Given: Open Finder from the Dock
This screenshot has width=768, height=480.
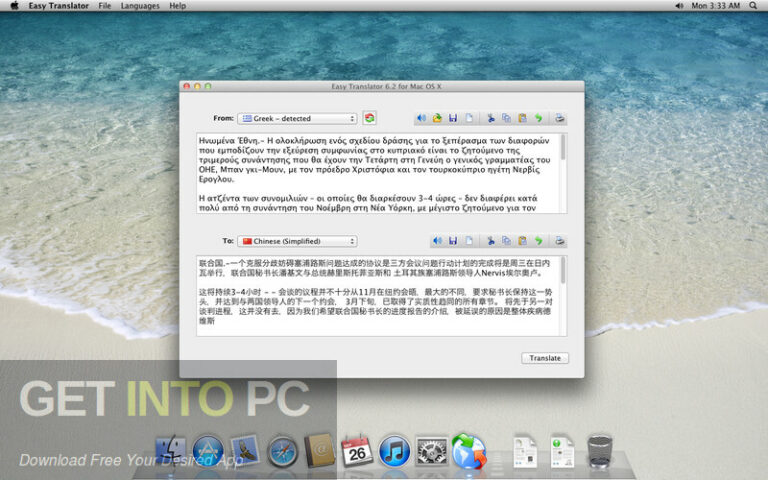Looking at the screenshot, I should (x=170, y=452).
